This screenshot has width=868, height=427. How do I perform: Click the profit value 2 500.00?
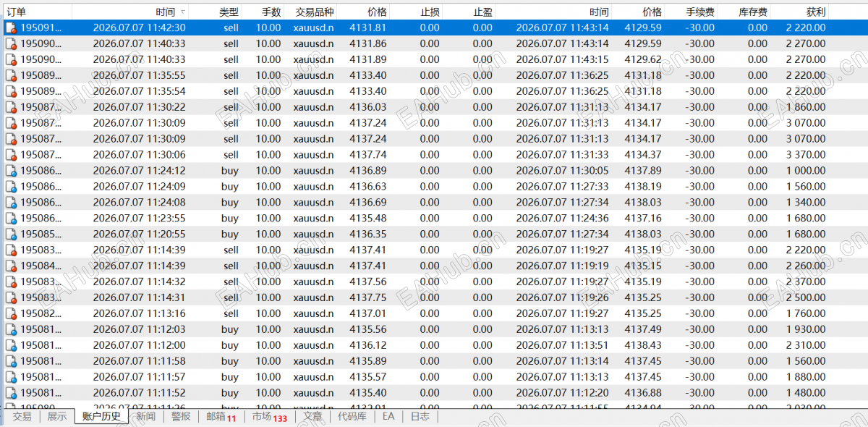[806, 298]
